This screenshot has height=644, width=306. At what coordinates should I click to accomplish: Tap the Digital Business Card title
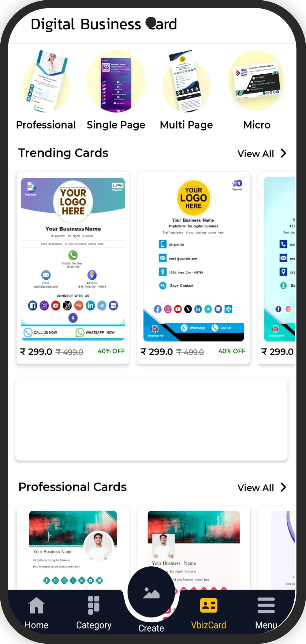click(x=104, y=24)
